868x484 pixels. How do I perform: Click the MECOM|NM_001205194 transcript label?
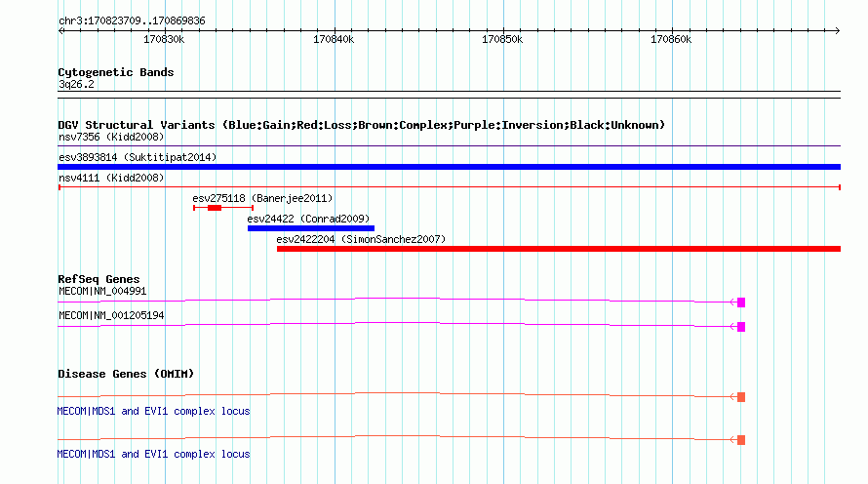(x=111, y=315)
